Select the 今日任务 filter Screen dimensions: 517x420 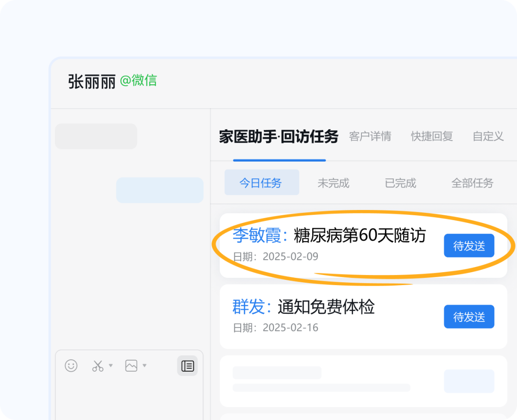tap(261, 182)
